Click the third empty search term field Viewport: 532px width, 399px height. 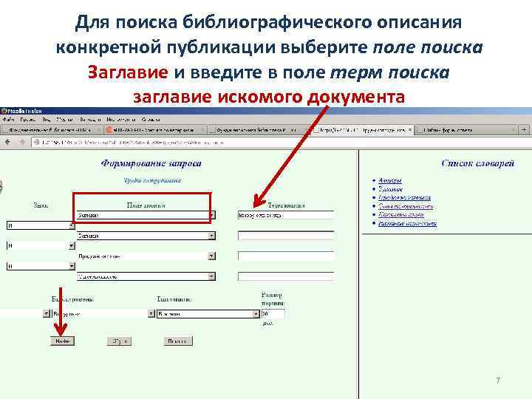coord(286,256)
